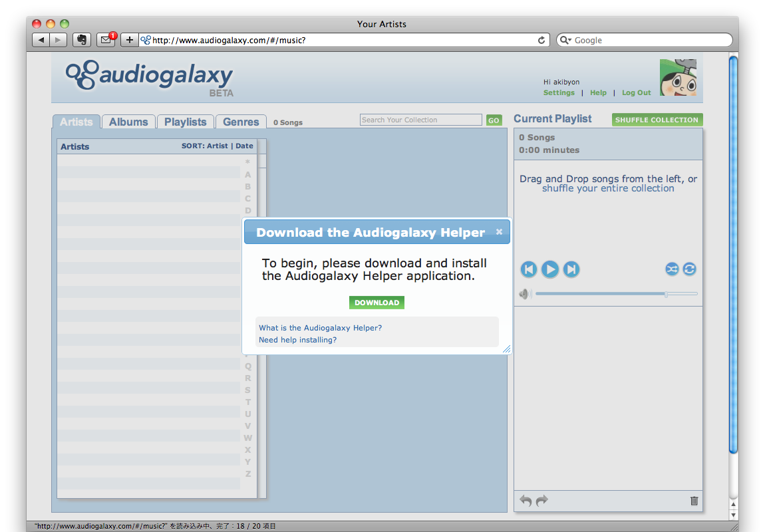Jump to artists starting with A
765x532 pixels.
248,175
